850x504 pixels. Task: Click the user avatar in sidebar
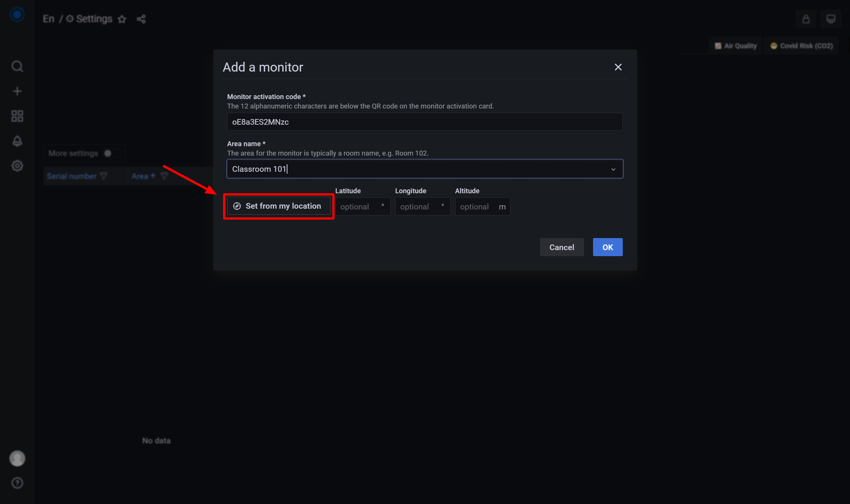[x=17, y=458]
